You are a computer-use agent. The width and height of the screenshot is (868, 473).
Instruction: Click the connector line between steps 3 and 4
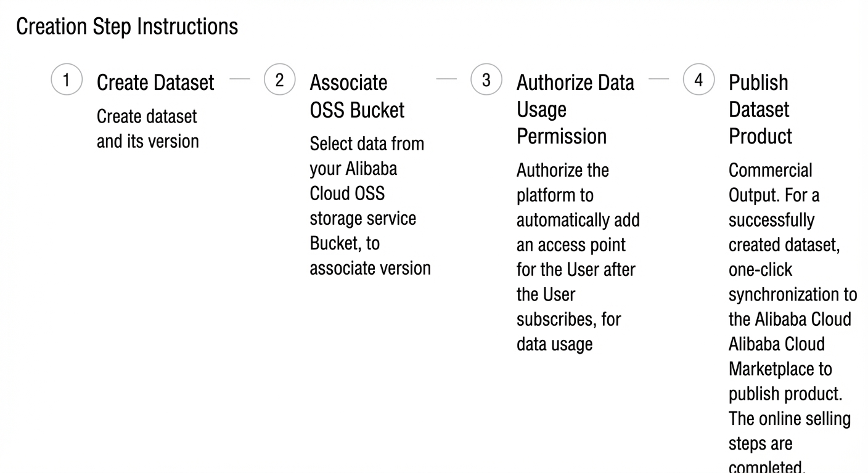pyautogui.click(x=659, y=79)
